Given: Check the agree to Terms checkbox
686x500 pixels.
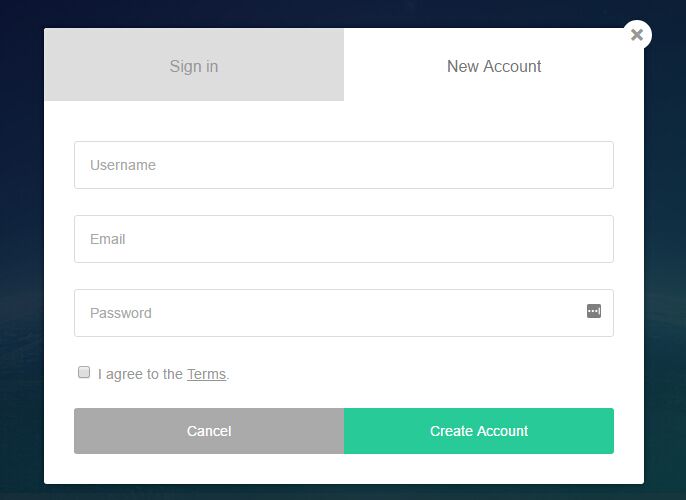Looking at the screenshot, I should [84, 372].
